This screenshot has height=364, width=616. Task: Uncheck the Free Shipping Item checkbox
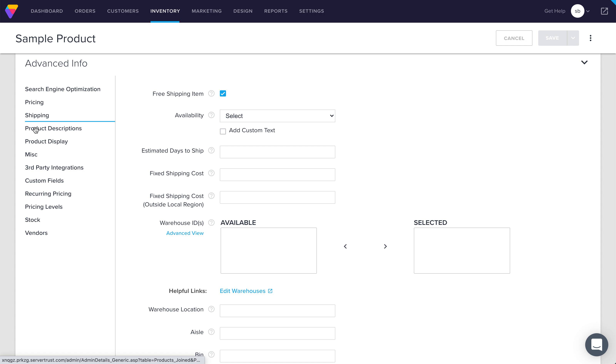(x=223, y=94)
